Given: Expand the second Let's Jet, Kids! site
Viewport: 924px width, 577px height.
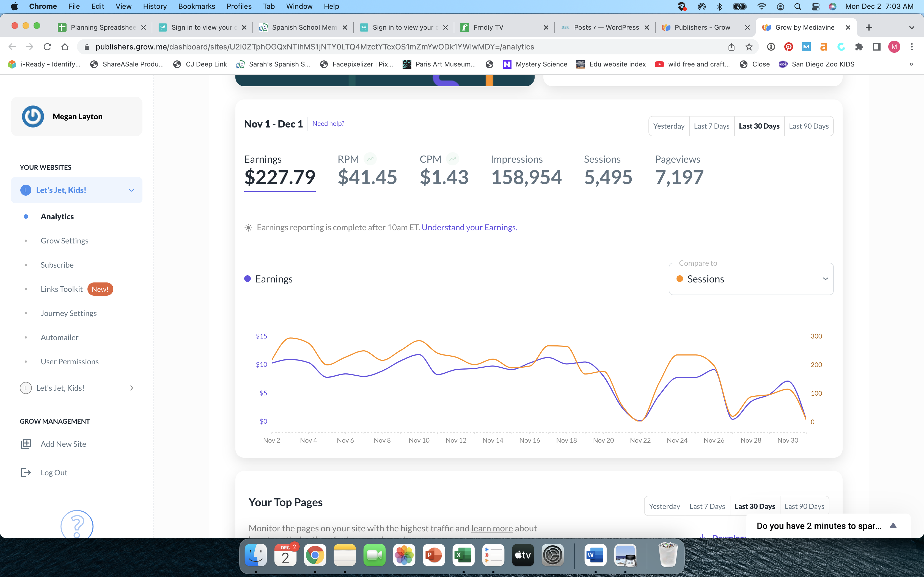Looking at the screenshot, I should 131,388.
